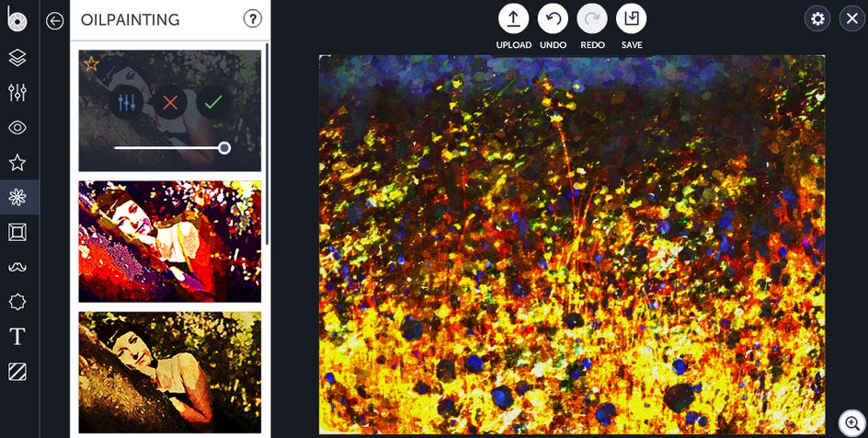The image size is (868, 438).
Task: Open the Overlays shape icon
Action: 17,302
